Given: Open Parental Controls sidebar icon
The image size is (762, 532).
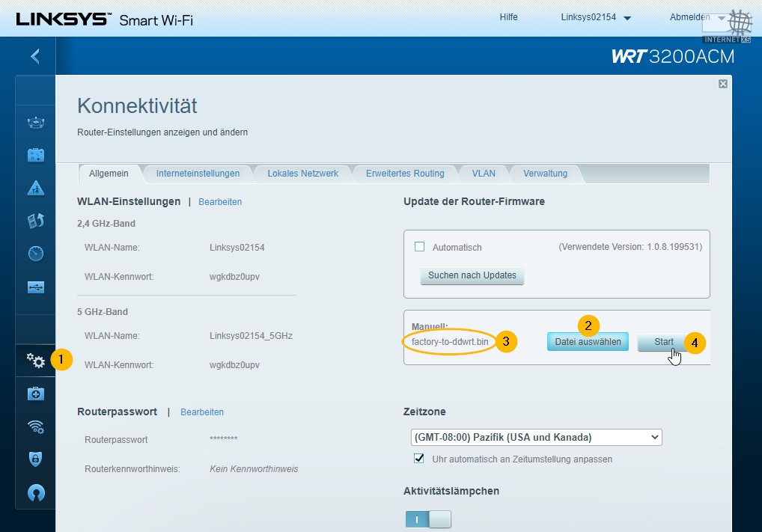Looking at the screenshot, I should 36,188.
